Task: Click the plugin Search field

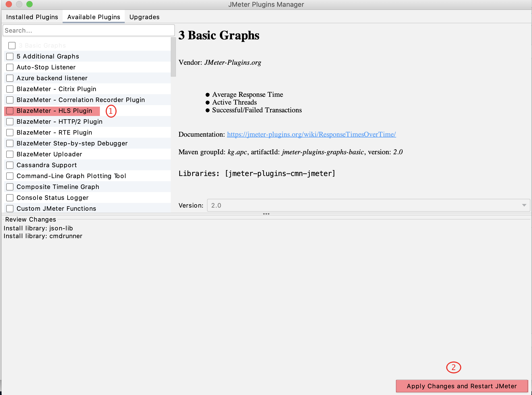Action: (x=88, y=31)
